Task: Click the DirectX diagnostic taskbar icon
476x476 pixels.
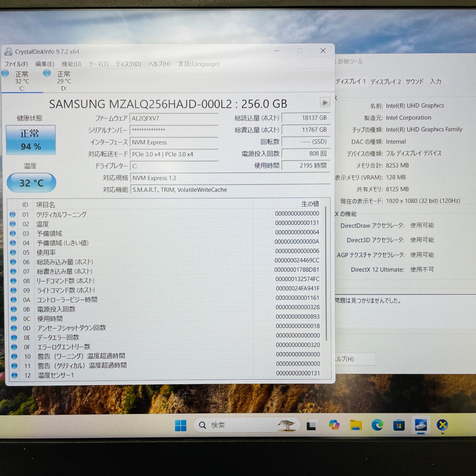Action: coord(442,425)
